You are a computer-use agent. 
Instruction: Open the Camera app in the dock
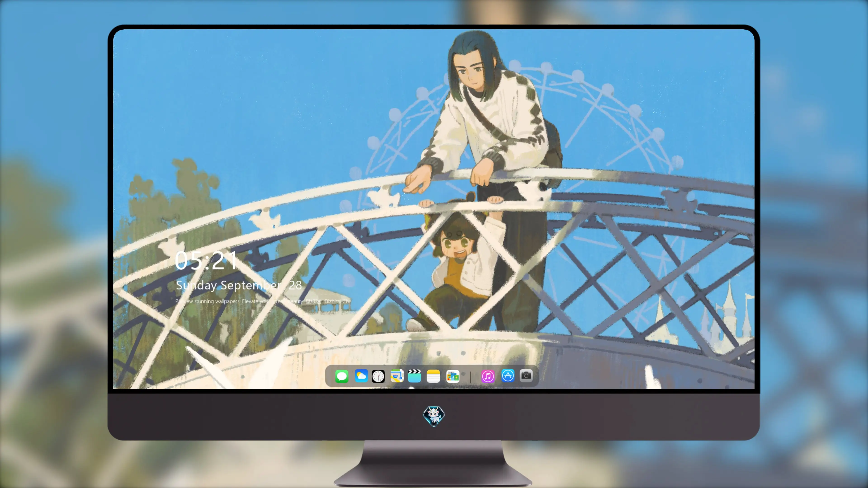[x=526, y=375]
